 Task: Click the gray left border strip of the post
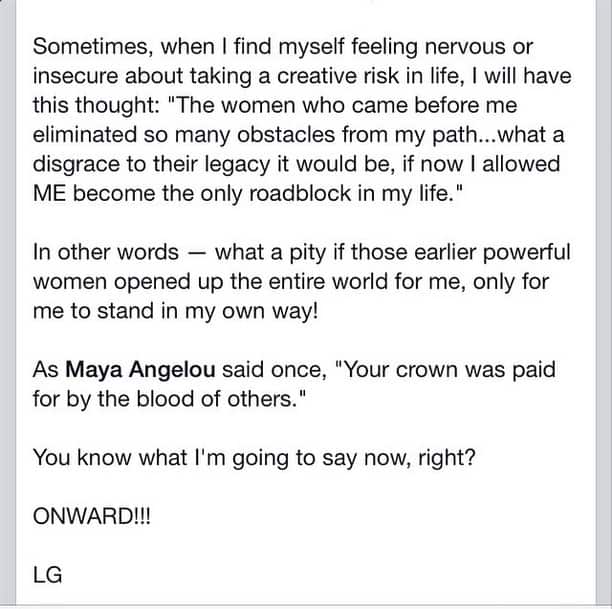click(8, 304)
